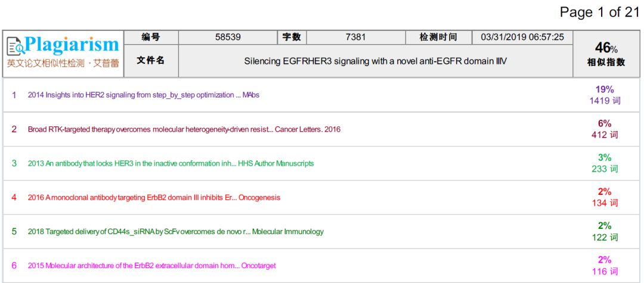
Task: Click the Plagiarism brand name text
Action: click(72, 45)
